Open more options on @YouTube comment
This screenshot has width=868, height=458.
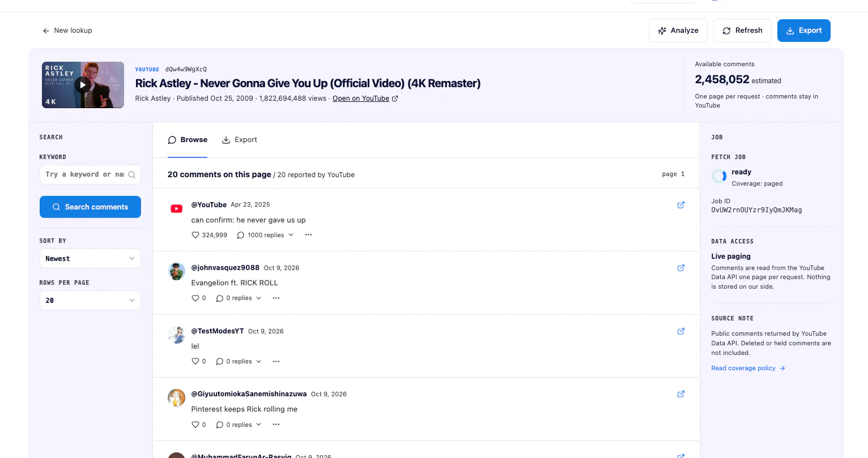tap(308, 235)
